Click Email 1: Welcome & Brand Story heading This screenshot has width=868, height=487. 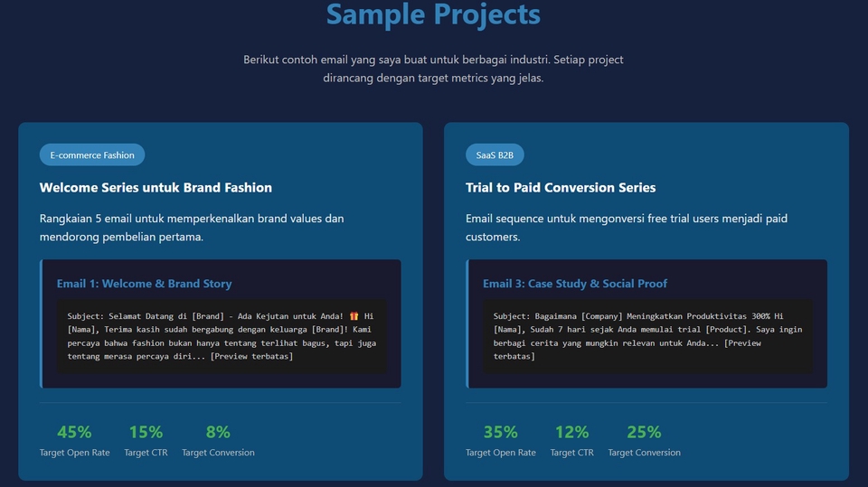pyautogui.click(x=144, y=284)
